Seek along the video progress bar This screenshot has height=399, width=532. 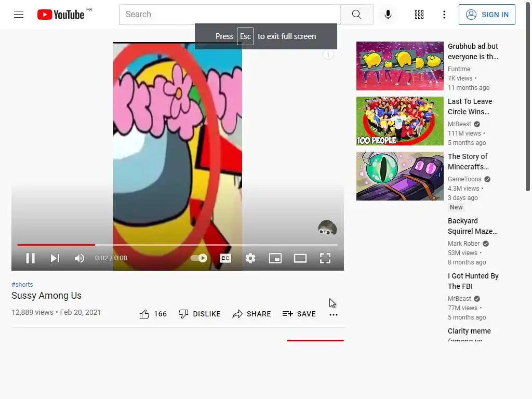pos(178,245)
